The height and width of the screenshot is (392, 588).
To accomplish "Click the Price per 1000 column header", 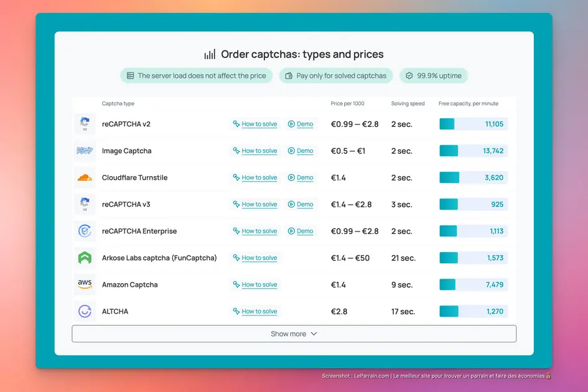I will 347,103.
